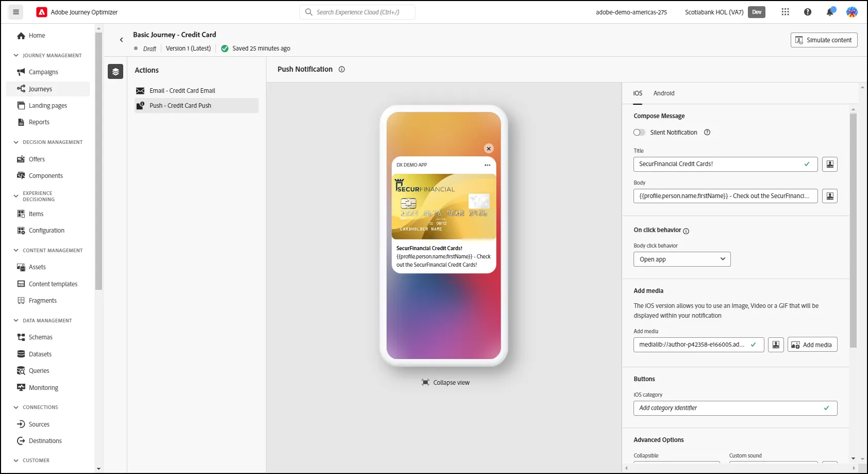
Task: Switch to the Android tab
Action: point(664,93)
